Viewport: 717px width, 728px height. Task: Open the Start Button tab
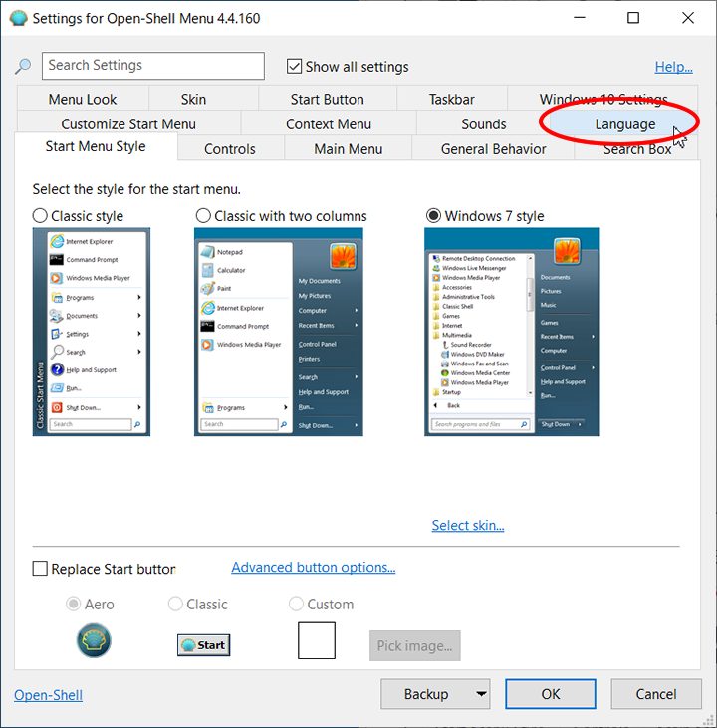(x=328, y=99)
